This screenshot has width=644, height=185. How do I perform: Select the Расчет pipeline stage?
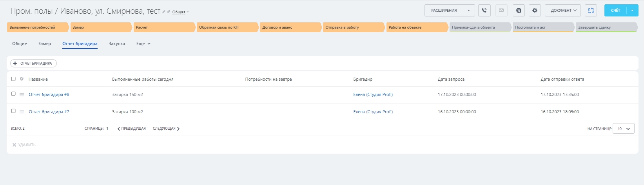click(165, 27)
